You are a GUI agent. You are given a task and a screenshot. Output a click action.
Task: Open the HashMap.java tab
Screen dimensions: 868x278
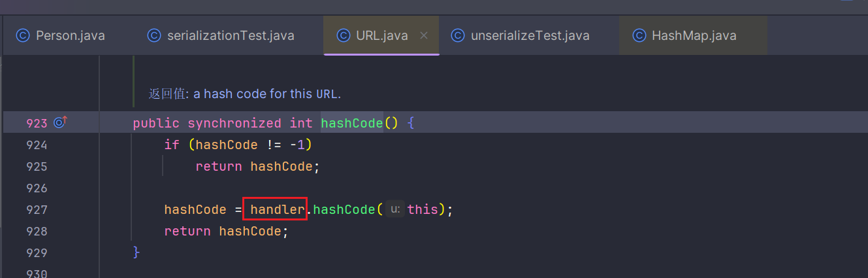(x=694, y=36)
